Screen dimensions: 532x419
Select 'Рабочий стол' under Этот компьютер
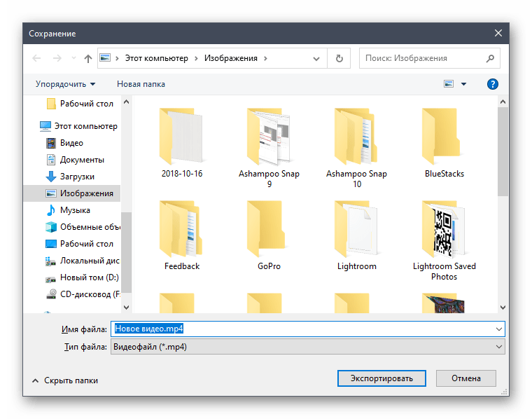point(79,244)
